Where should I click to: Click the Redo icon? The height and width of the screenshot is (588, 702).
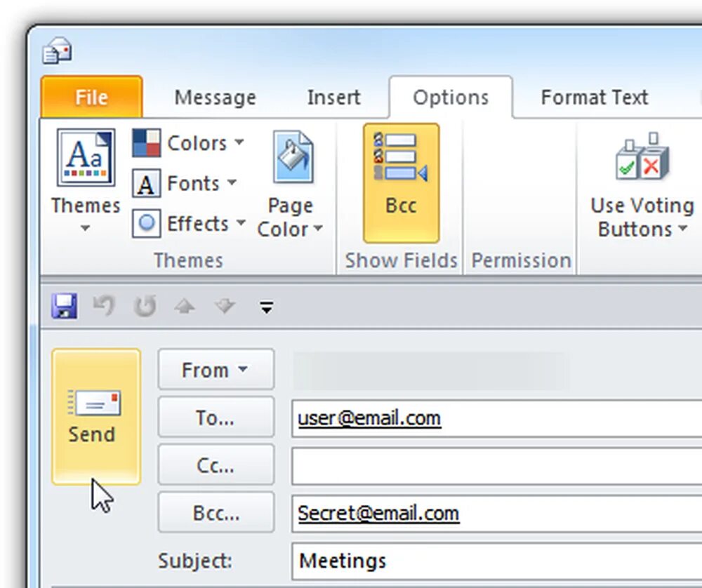click(145, 307)
